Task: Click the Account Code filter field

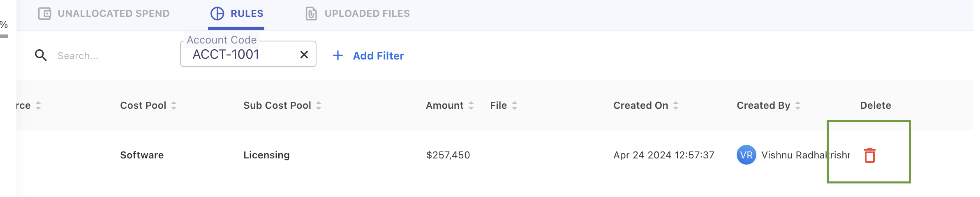Action: (238, 55)
